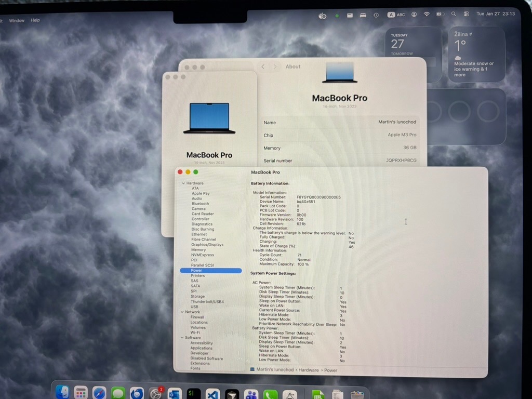532x399 pixels.
Task: Launch Visual Studio Code from the Dock
Action: (x=212, y=392)
